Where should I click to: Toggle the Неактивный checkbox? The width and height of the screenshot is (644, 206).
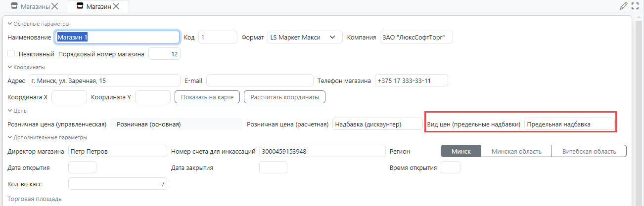click(11, 54)
